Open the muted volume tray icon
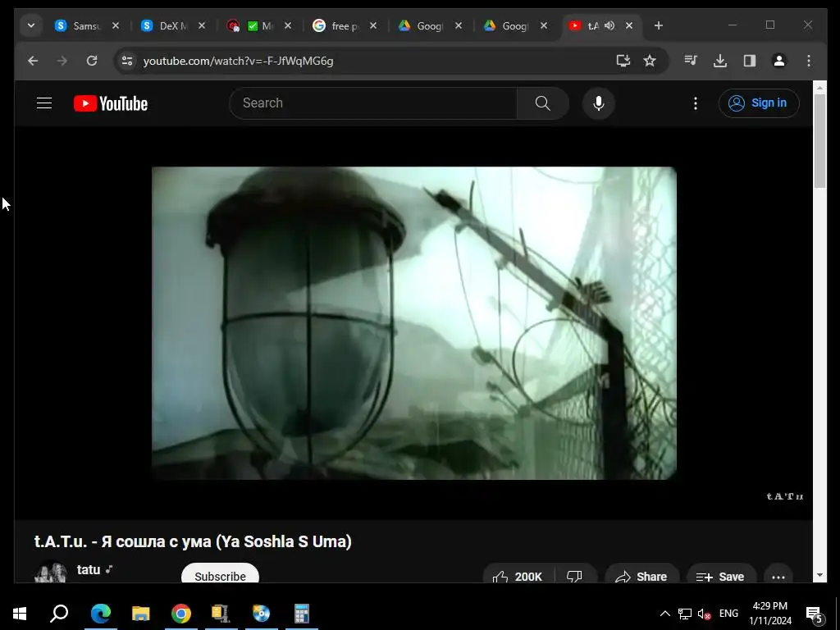 point(704,614)
